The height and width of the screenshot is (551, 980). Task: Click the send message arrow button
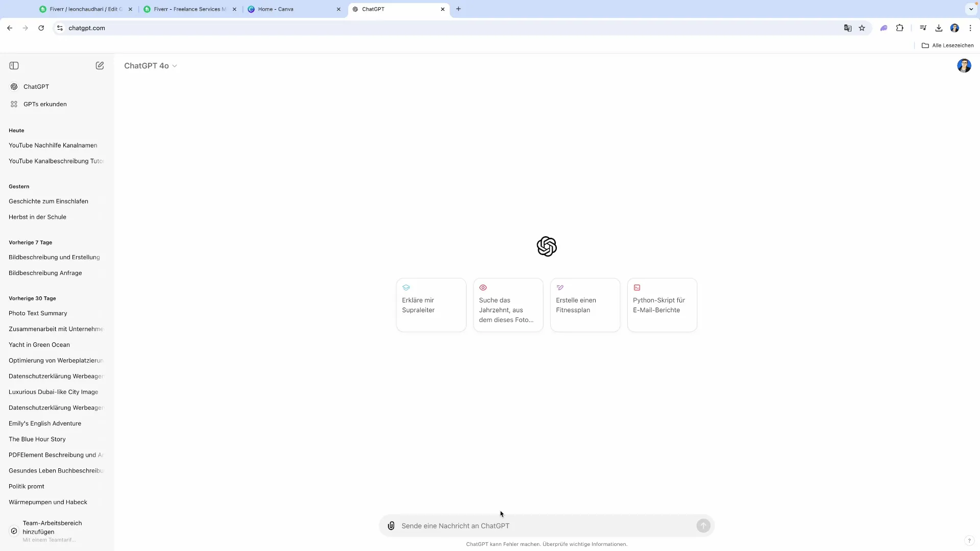click(x=703, y=526)
